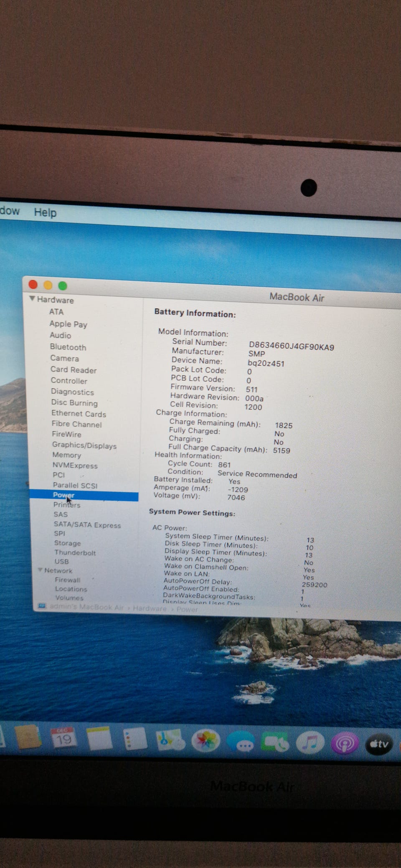Open Podcasts from the dock
The image size is (401, 868).
[x=344, y=744]
